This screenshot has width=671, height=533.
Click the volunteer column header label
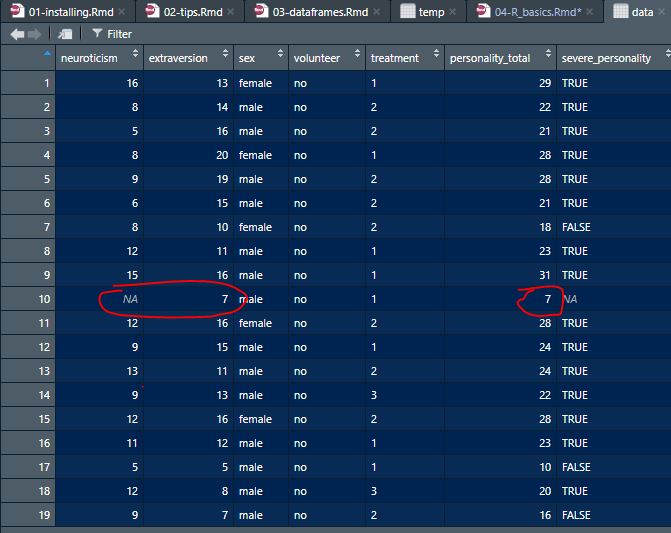pyautogui.click(x=317, y=58)
